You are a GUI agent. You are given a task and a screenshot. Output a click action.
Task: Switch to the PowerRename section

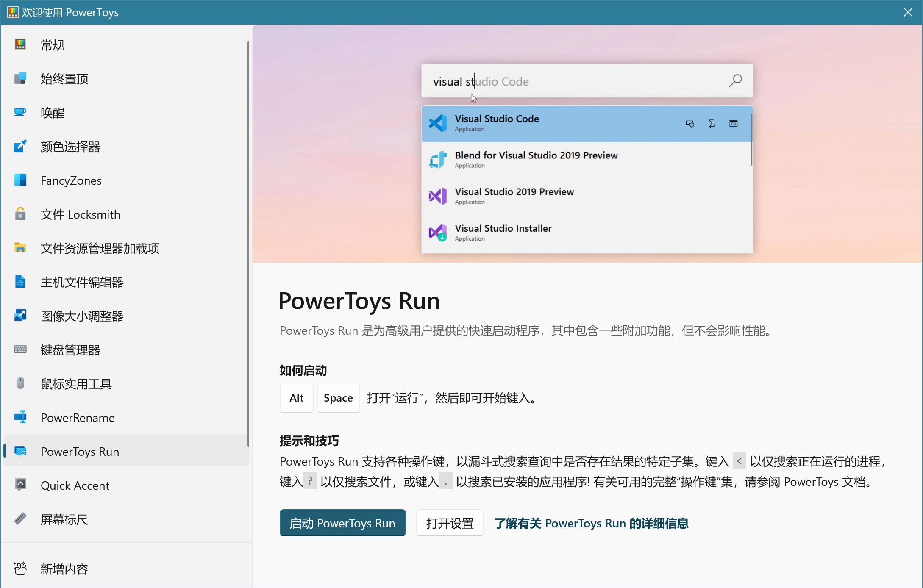click(78, 418)
